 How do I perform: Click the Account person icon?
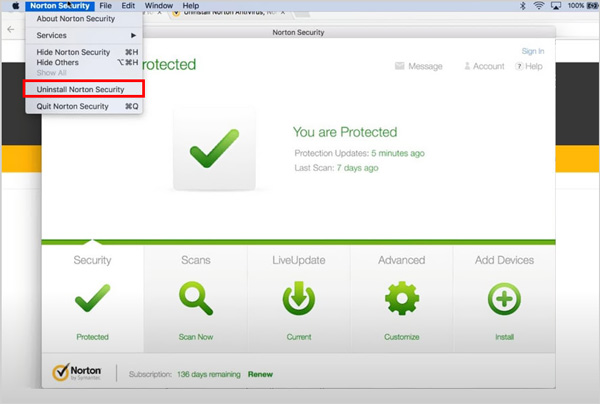pos(467,66)
